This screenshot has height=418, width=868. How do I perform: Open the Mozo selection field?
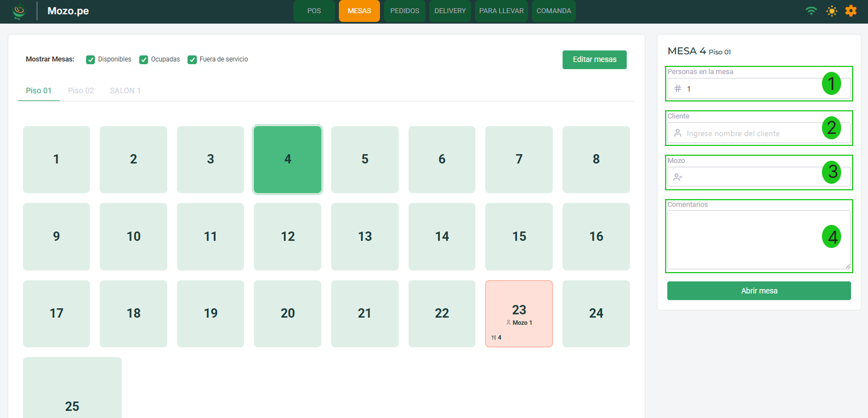pos(751,177)
